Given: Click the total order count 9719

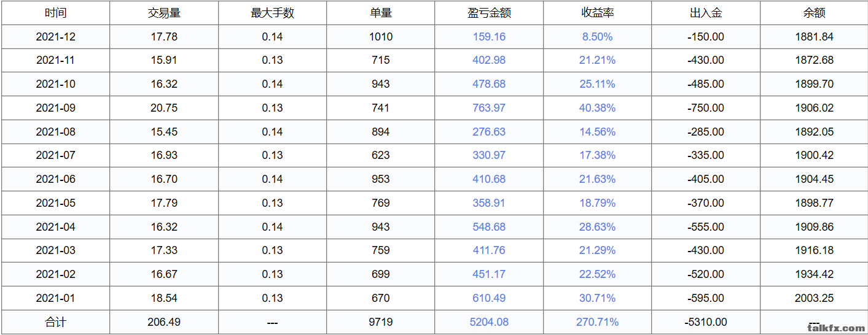Looking at the screenshot, I should coord(381,322).
